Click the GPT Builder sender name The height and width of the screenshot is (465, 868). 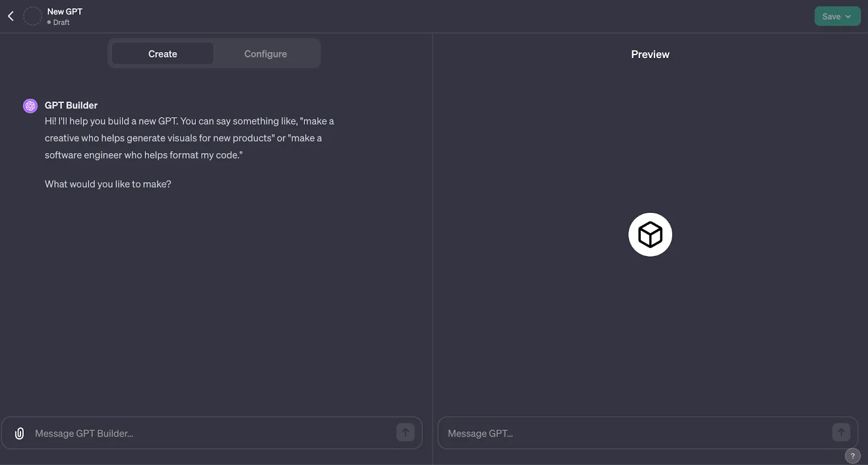pos(71,105)
